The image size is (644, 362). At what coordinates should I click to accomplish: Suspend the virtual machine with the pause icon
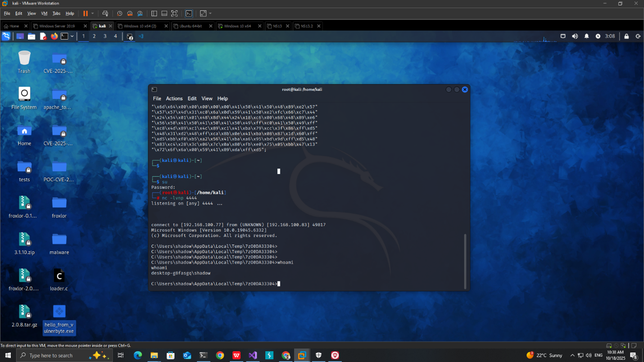pos(86,14)
